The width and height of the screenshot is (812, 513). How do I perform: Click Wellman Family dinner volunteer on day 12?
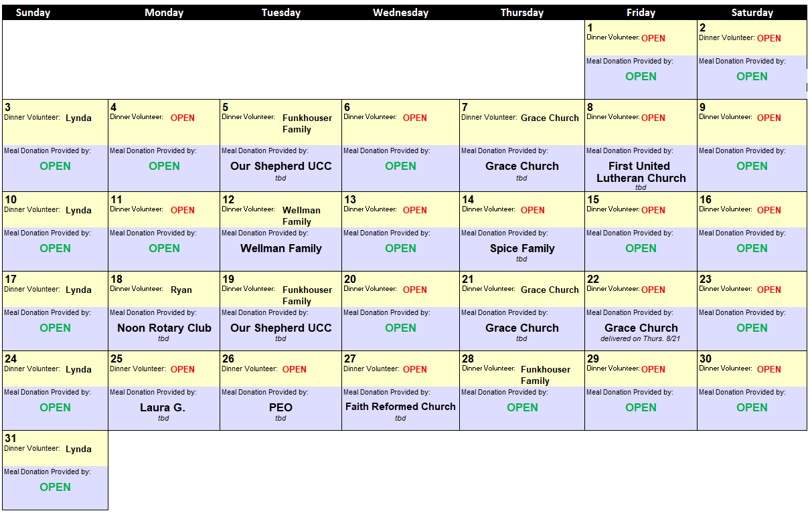[x=301, y=216]
